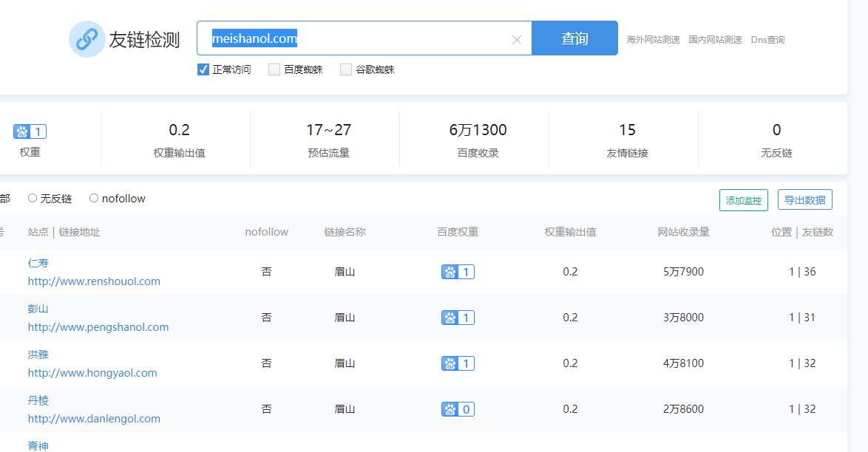The image size is (868, 452).
Task: Select the nofollow radio filter
Action: (94, 198)
